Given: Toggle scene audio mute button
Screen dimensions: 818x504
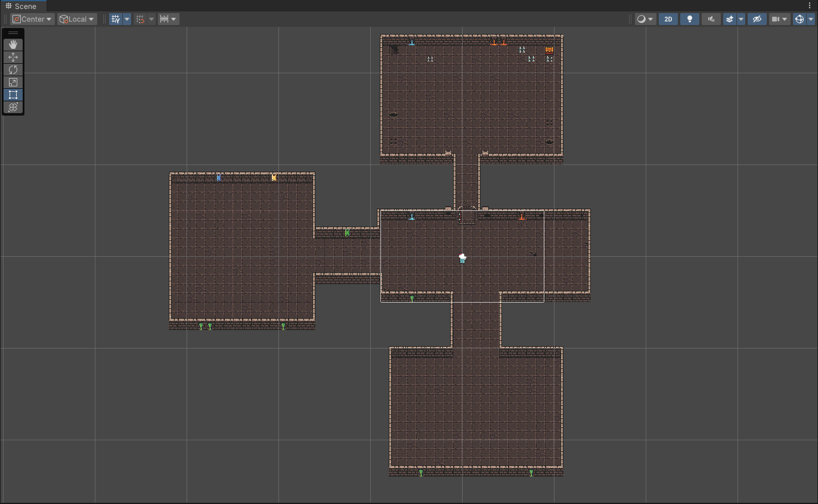Looking at the screenshot, I should click(x=711, y=19).
